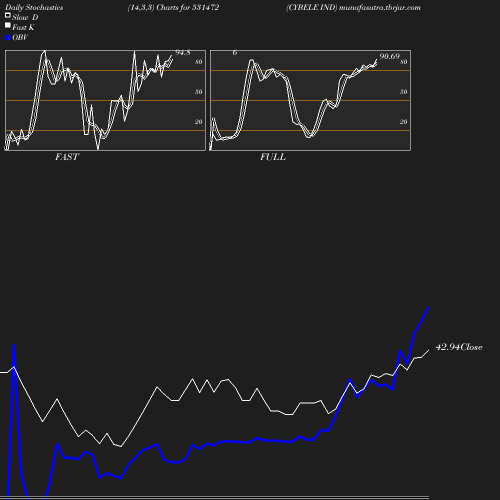
Task: Click the 'OBV' legend label
Action: click(x=20, y=37)
